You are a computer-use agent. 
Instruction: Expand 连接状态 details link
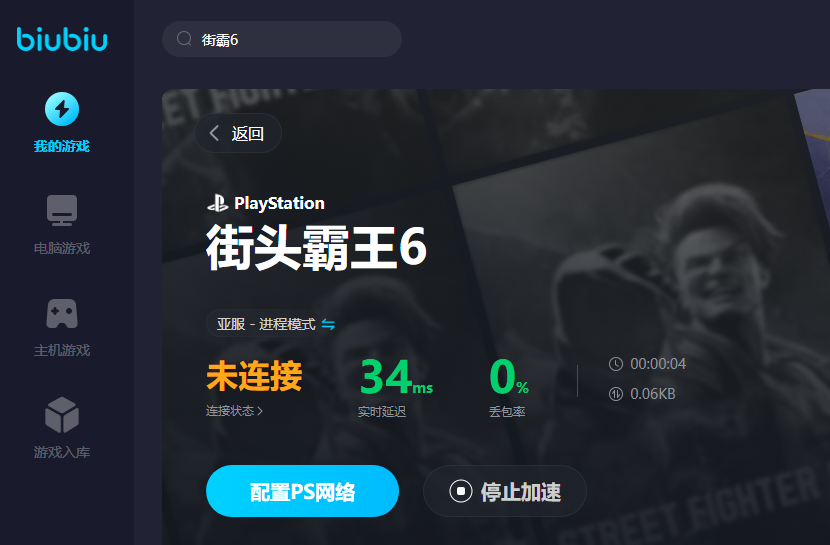coord(234,411)
